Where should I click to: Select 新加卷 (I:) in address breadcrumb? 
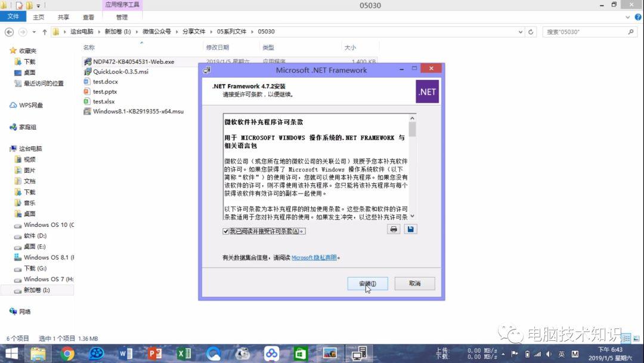coord(117,32)
